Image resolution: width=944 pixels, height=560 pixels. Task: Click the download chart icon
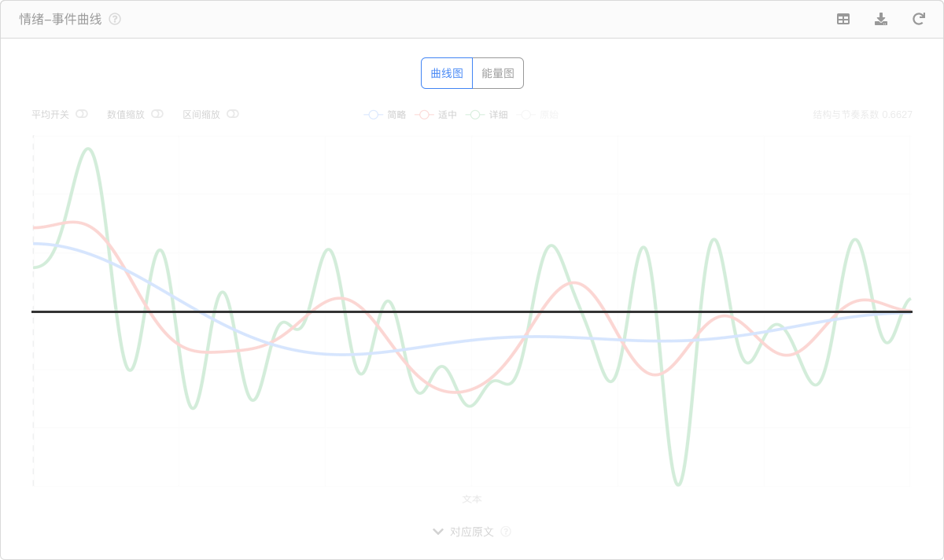click(x=881, y=20)
